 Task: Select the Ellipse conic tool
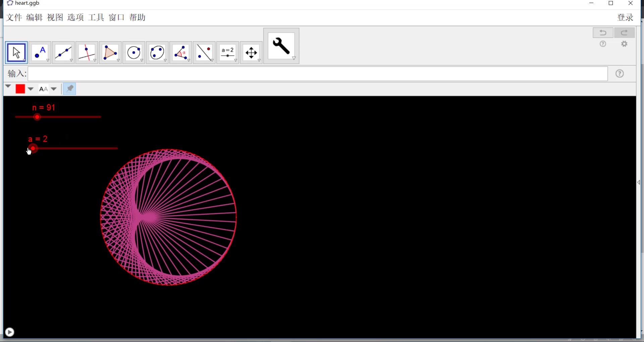[x=157, y=53]
